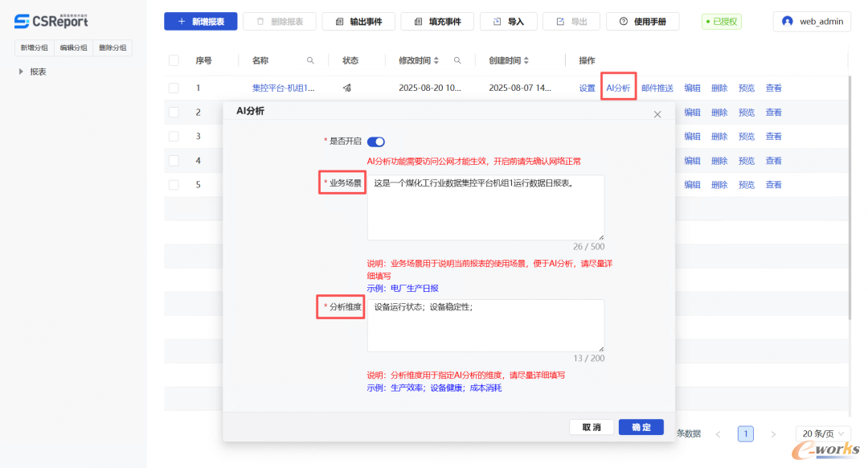
Task: Tick the checkbox for row 5
Action: 174,185
